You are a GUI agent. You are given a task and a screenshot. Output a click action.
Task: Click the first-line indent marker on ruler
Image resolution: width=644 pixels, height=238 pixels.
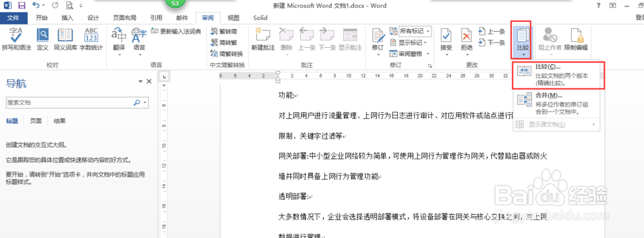tap(278, 73)
